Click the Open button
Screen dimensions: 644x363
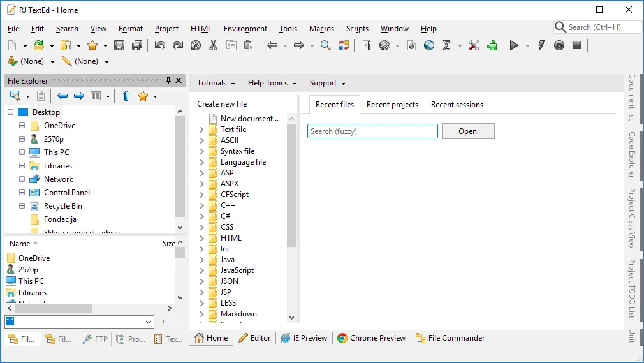pyautogui.click(x=468, y=131)
